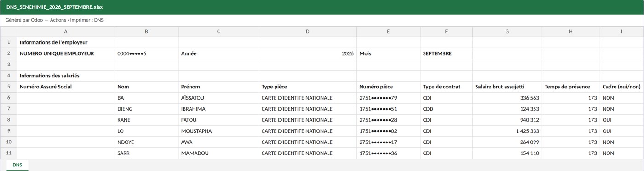Image resolution: width=644 pixels, height=171 pixels.
Task: Select the first name FATOU
Action: pos(218,120)
